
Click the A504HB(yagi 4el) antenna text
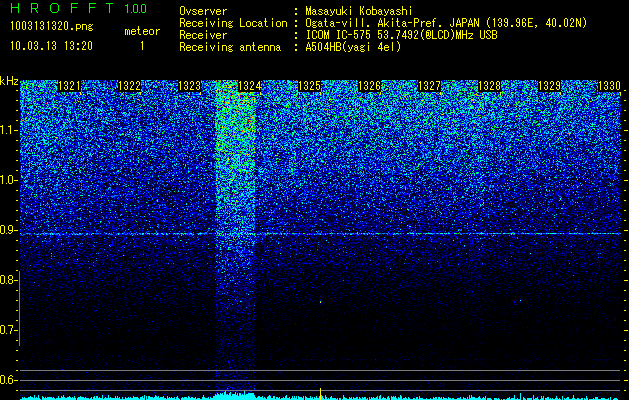pyautogui.click(x=353, y=47)
